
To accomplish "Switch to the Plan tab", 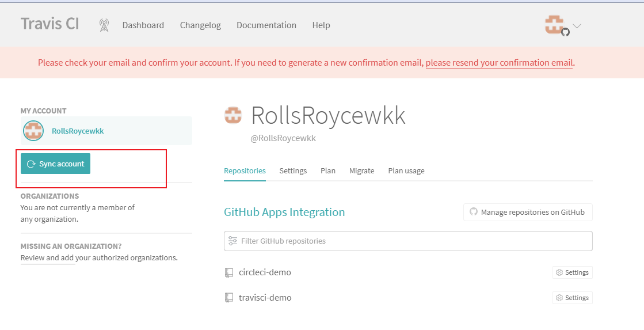I will click(x=327, y=171).
